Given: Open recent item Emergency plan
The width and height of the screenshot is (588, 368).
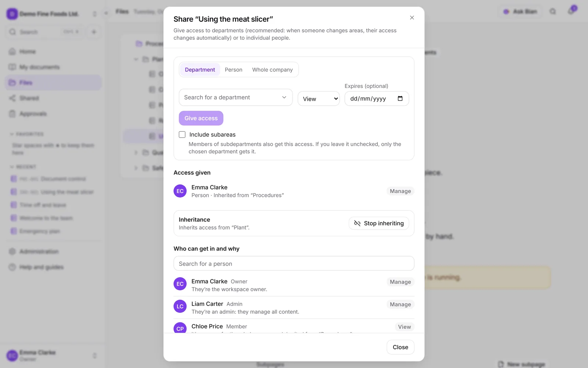Looking at the screenshot, I should click(53, 231).
